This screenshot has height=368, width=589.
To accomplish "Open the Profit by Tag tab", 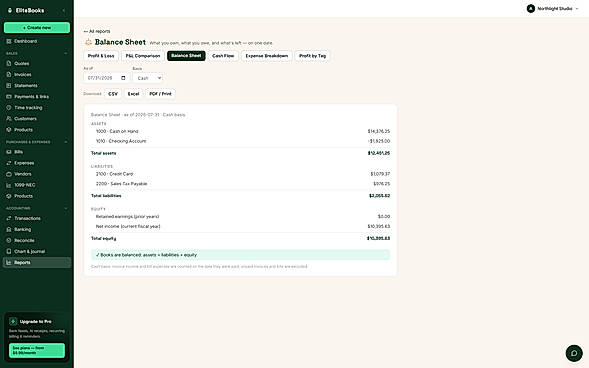I will point(313,56).
